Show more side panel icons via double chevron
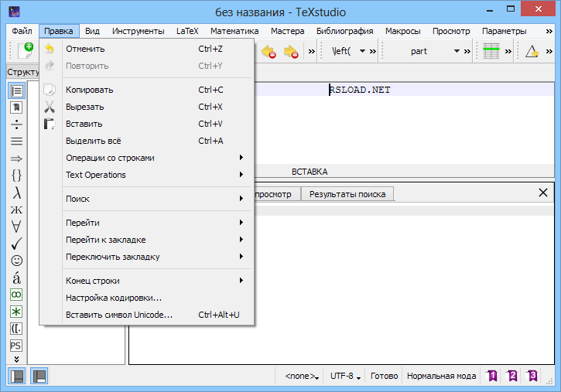Image resolution: width=561 pixels, height=392 pixels. (16, 359)
